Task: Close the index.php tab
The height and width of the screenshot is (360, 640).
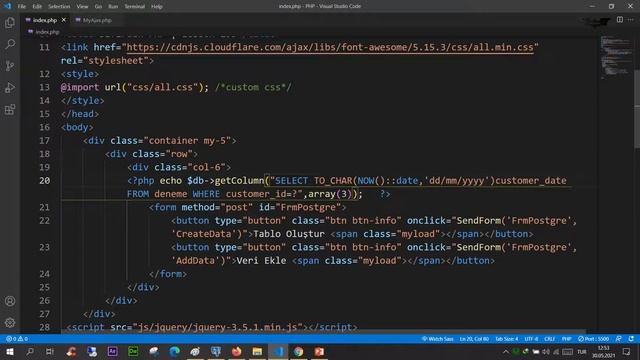Action: (x=64, y=20)
